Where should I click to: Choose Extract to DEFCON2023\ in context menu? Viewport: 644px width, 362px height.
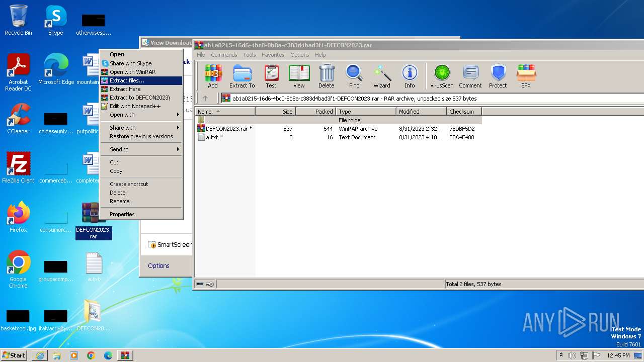point(141,98)
